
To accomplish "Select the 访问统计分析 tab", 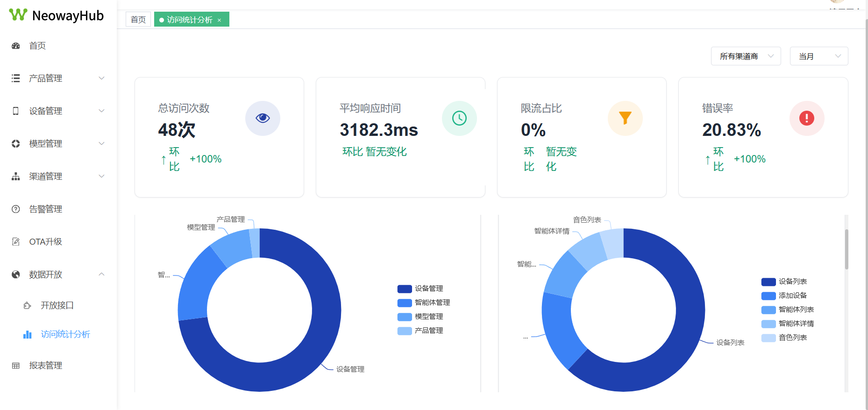I will point(192,20).
